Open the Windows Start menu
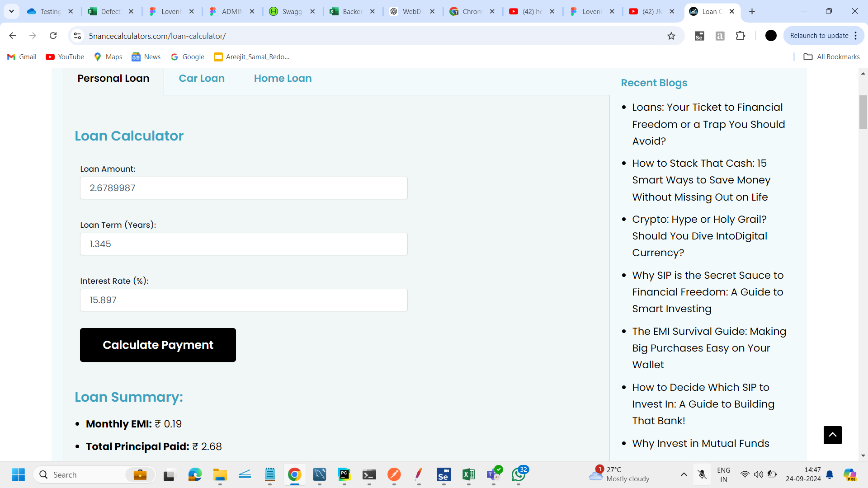This screenshot has height=488, width=868. (x=19, y=474)
